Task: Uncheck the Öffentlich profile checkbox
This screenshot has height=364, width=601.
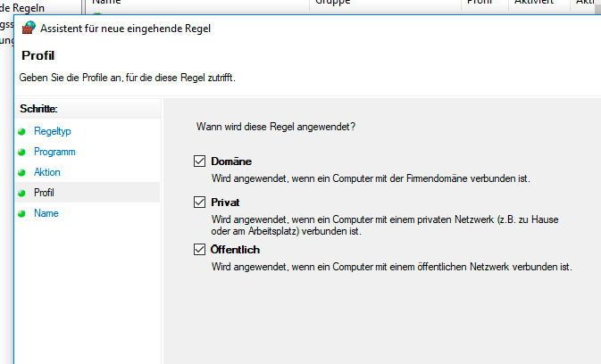Action: 199,250
